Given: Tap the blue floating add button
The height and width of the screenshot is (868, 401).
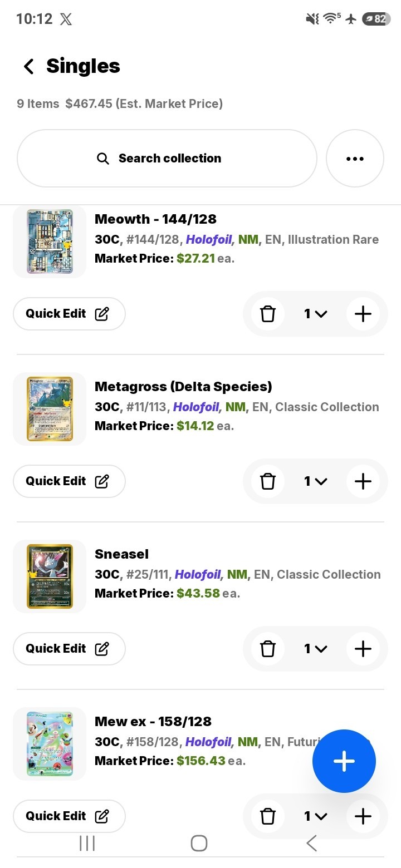Looking at the screenshot, I should click(344, 761).
